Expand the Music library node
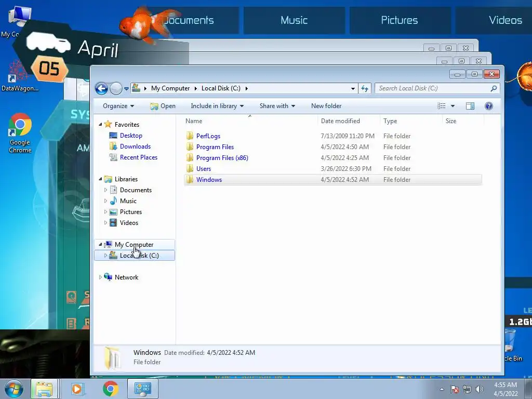This screenshot has width=532, height=399. click(105, 201)
